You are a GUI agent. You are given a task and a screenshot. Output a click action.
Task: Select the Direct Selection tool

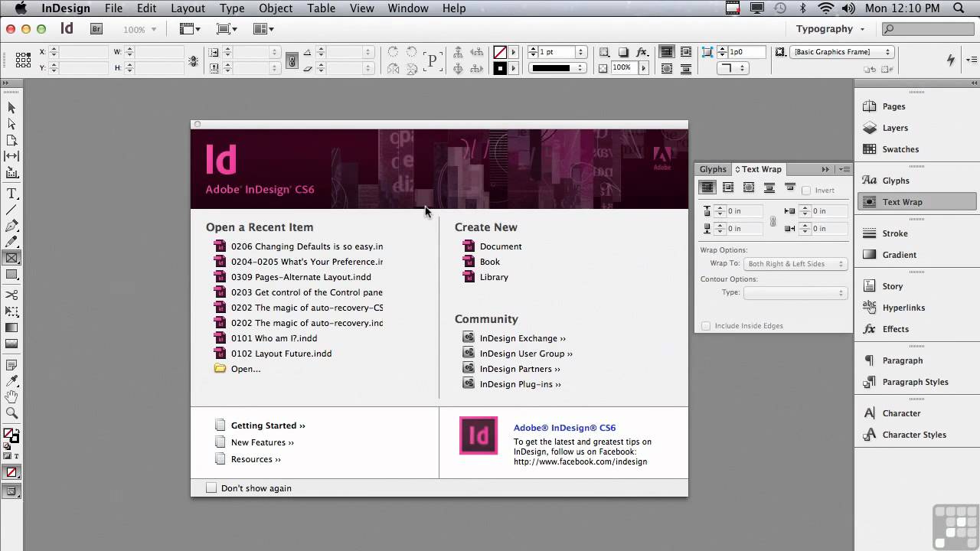click(x=11, y=124)
